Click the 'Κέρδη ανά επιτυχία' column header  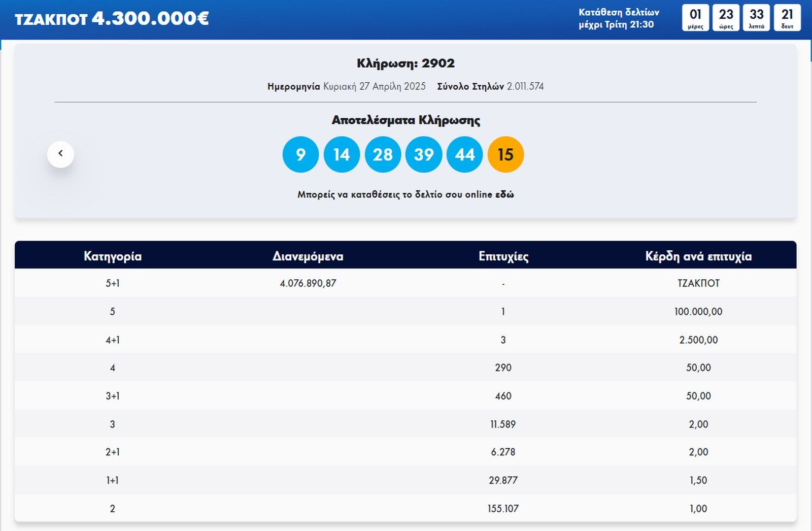tap(698, 256)
